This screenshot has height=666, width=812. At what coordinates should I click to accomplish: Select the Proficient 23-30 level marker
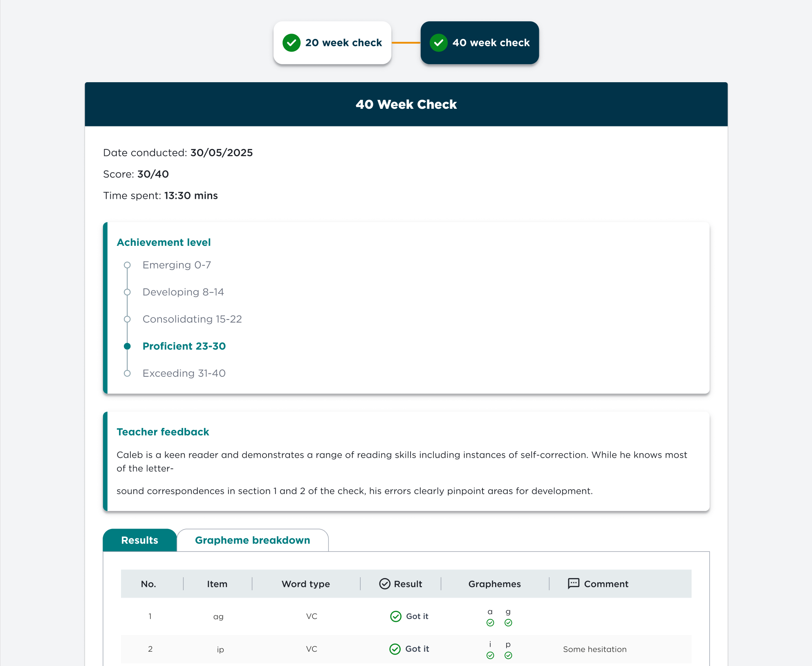127,346
